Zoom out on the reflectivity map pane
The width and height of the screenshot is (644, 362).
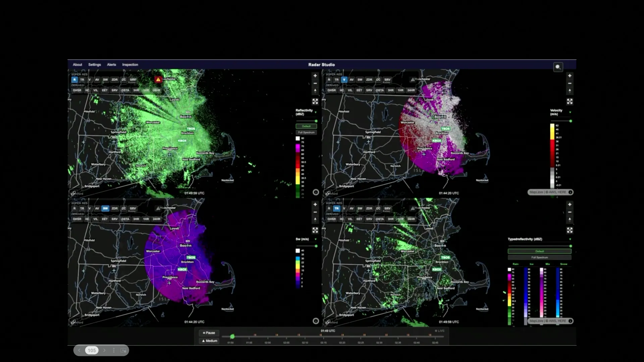pos(315,83)
